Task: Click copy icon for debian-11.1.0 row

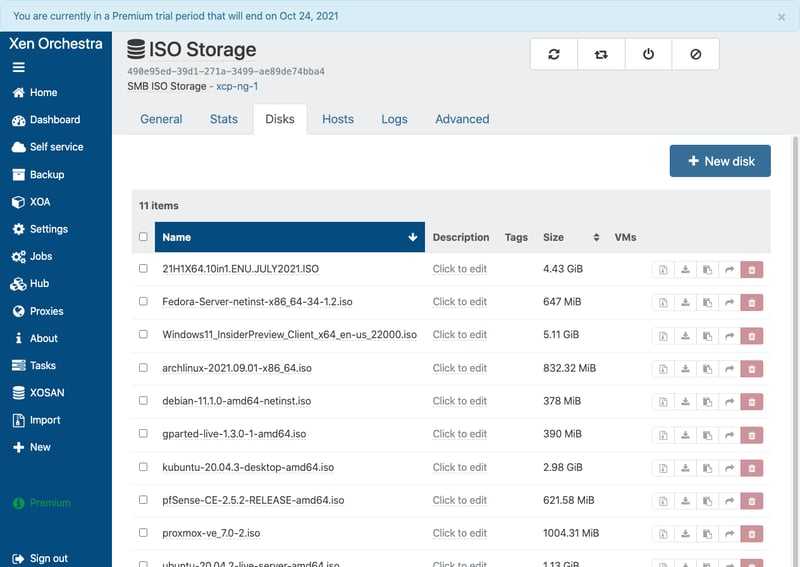Action: coord(708,401)
